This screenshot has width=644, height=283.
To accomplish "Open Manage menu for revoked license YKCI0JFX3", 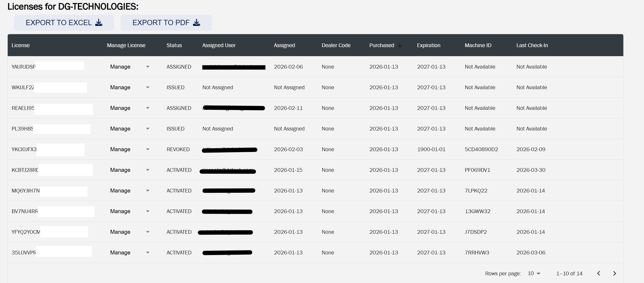I will (148, 149).
